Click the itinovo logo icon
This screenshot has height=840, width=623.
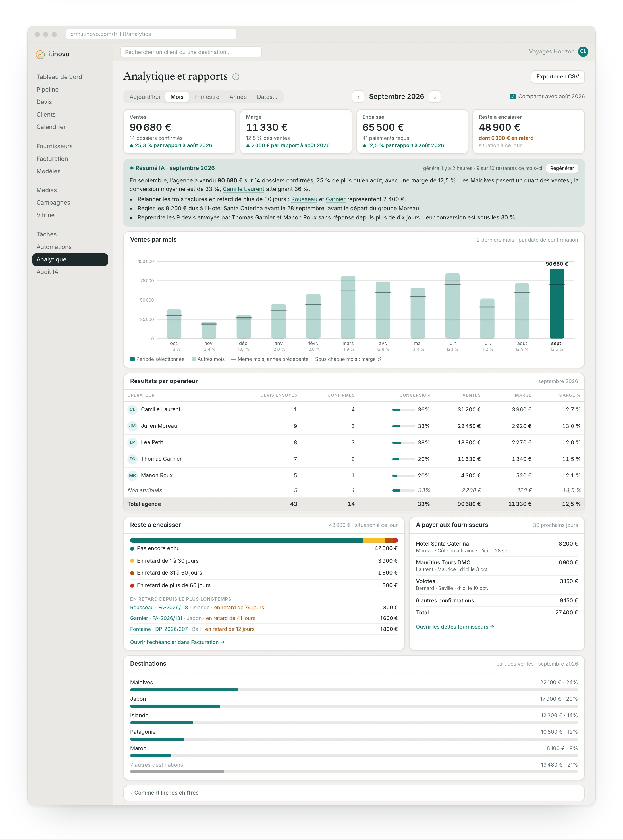[x=40, y=54]
